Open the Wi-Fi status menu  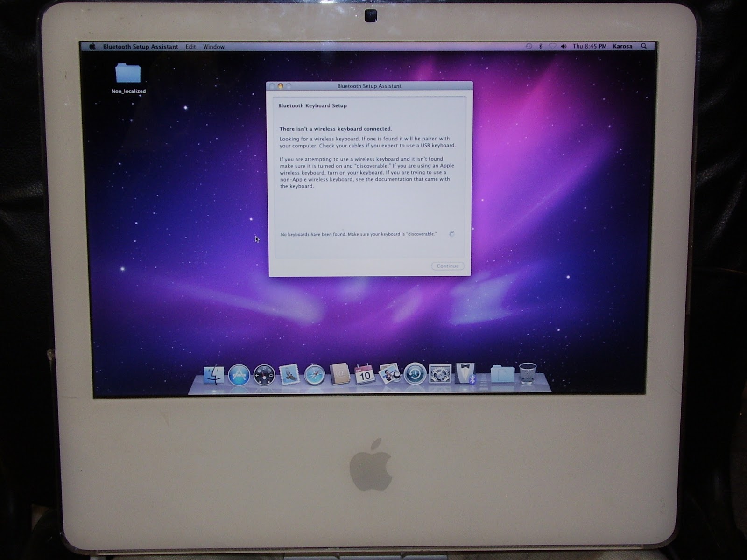pyautogui.click(x=552, y=46)
